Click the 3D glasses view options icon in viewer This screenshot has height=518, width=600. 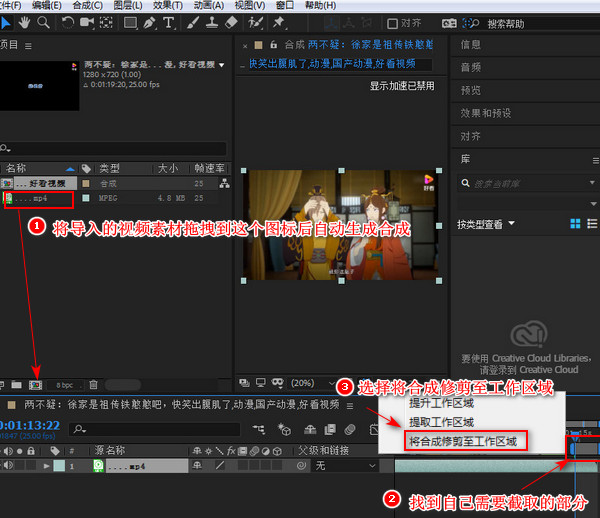click(277, 383)
